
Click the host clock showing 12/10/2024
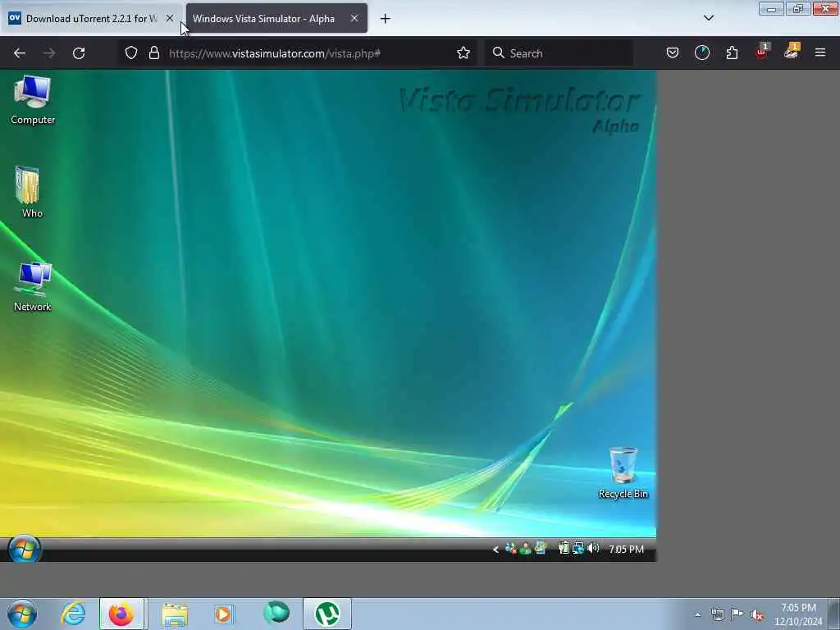click(798, 614)
